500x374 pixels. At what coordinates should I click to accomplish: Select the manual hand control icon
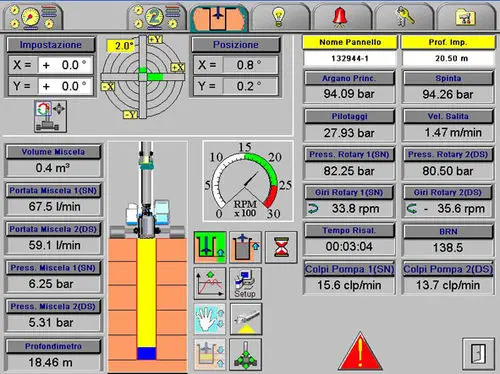tap(210, 319)
